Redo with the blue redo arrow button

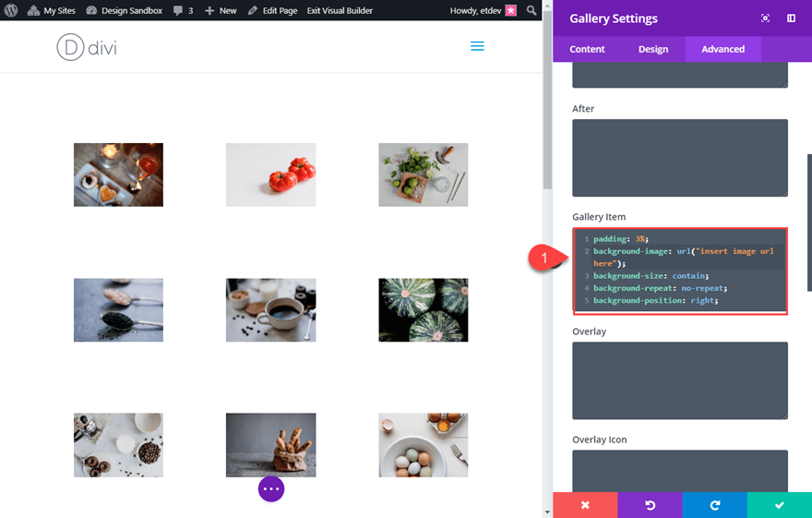[714, 505]
